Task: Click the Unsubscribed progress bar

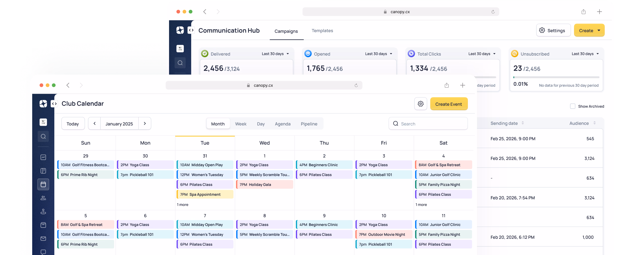Action: (556, 77)
